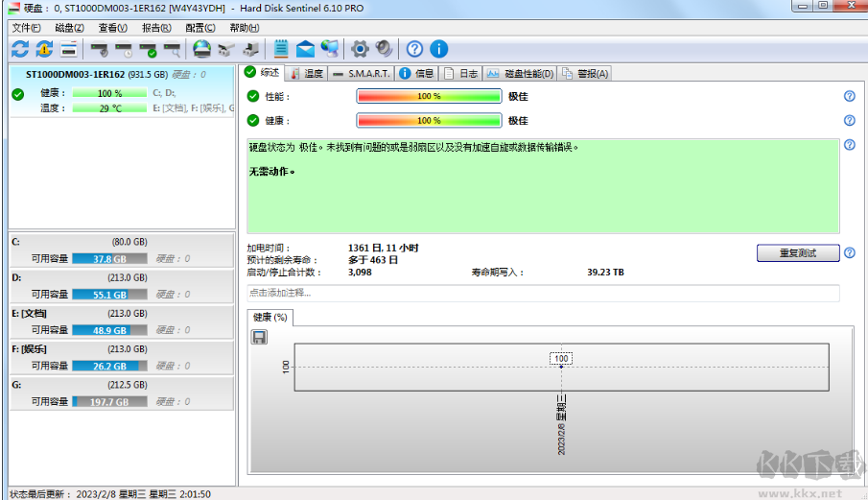Click the 多于 463 日 estimated lifetime value
Screen dimensions: 868x500
[373, 260]
